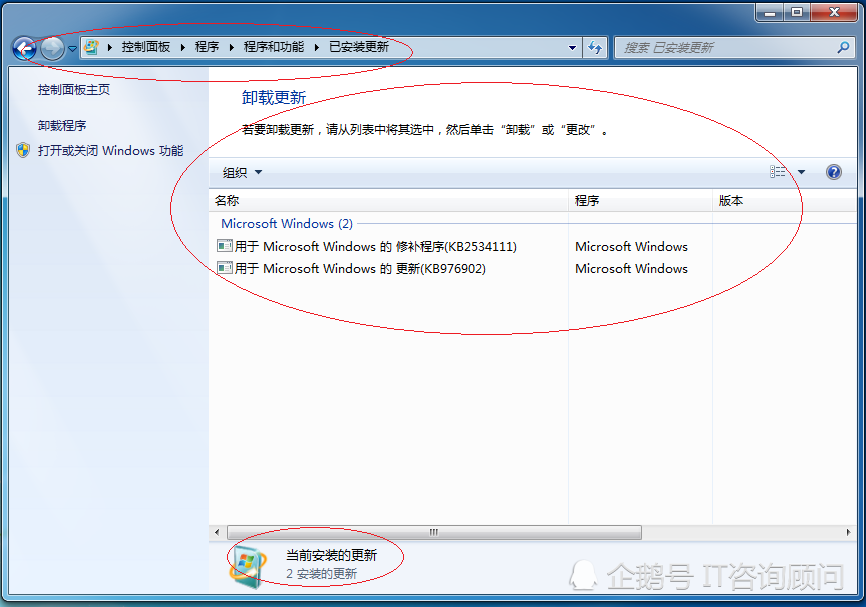Image resolution: width=866 pixels, height=607 pixels.
Task: Expand the arrow after 程序 breadcrumb
Action: [231, 47]
